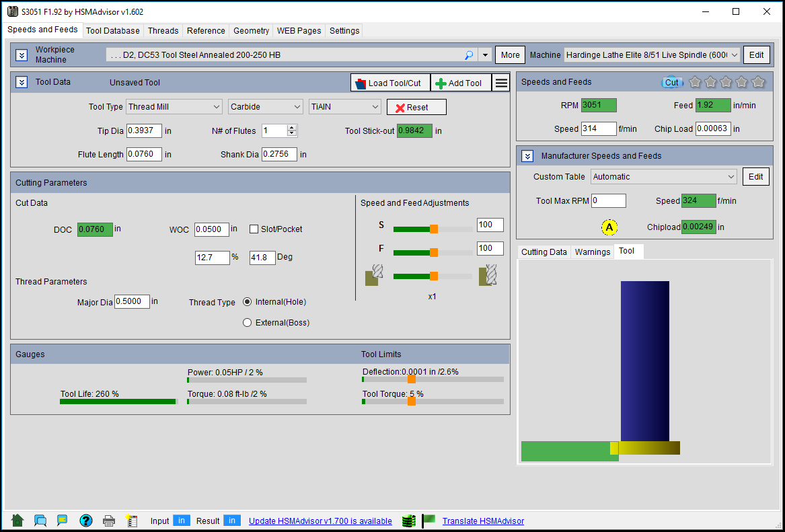Open the Tool Data hamburger menu

click(501, 83)
